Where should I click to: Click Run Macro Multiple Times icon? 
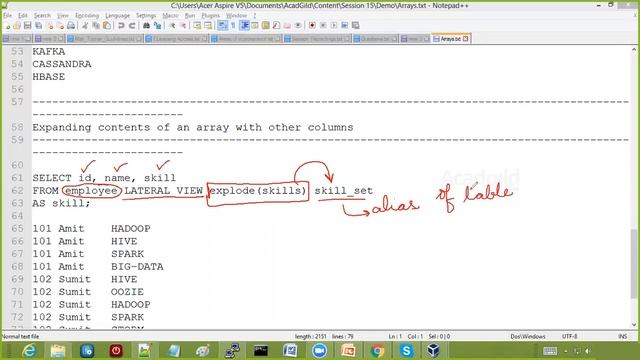344,26
